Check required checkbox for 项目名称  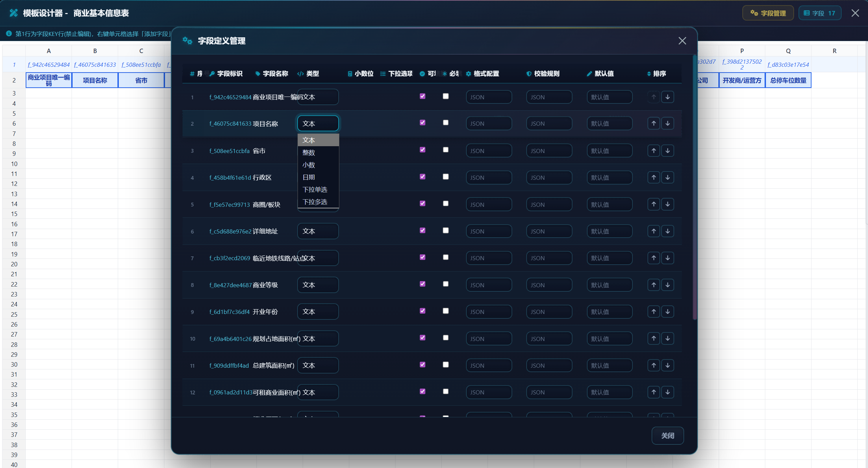tap(445, 123)
